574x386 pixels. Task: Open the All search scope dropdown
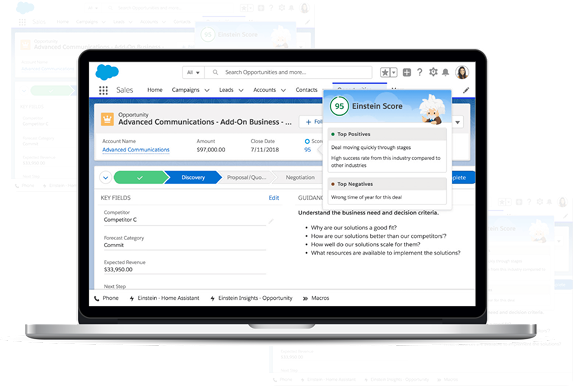(x=193, y=73)
